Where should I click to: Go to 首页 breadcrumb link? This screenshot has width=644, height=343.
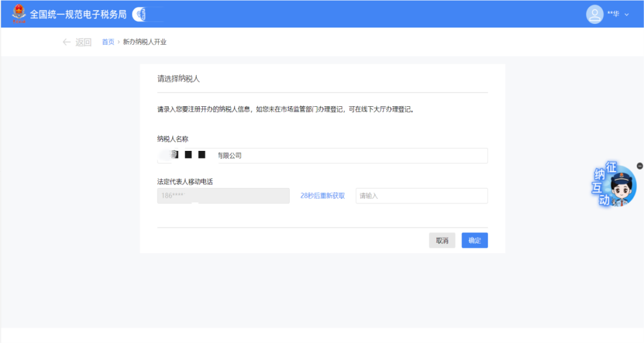108,42
